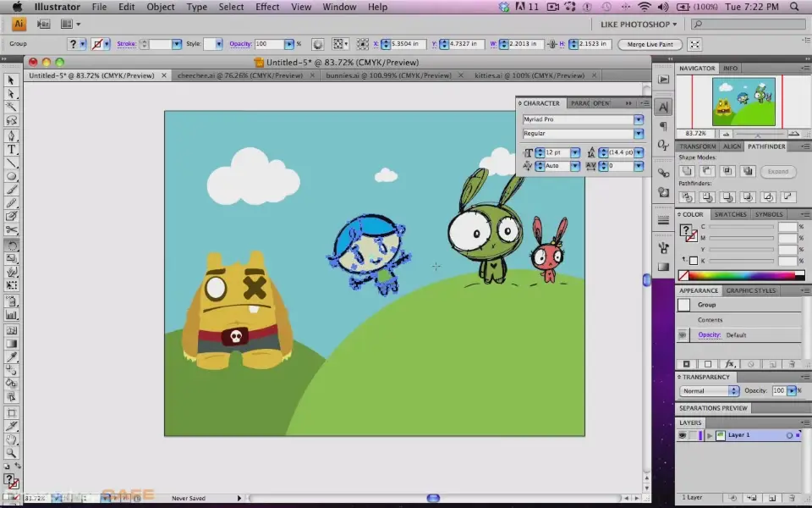Open the Object menu
The height and width of the screenshot is (508, 812).
coord(161,7)
